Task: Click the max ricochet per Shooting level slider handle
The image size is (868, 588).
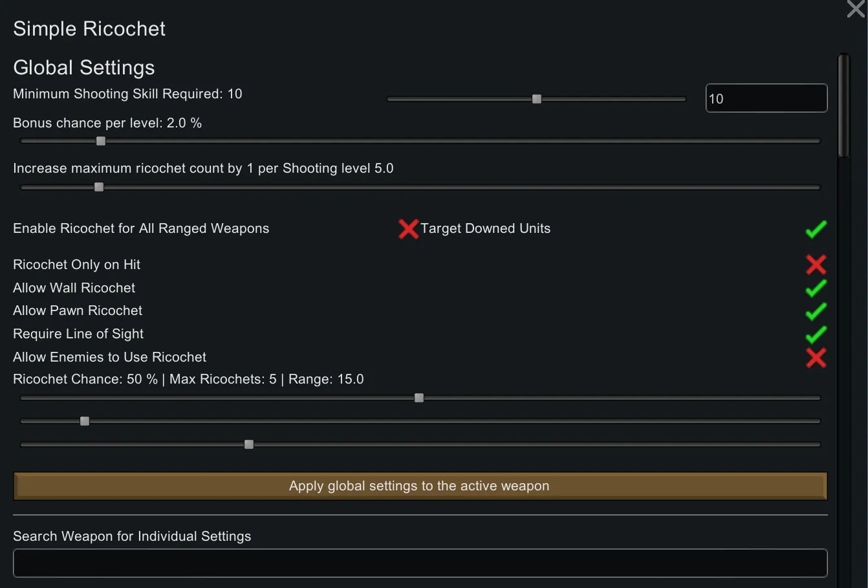Action: click(x=99, y=188)
